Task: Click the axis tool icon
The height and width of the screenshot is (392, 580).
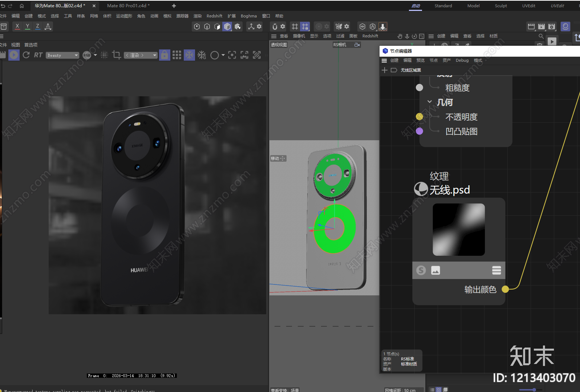Action: (251, 27)
